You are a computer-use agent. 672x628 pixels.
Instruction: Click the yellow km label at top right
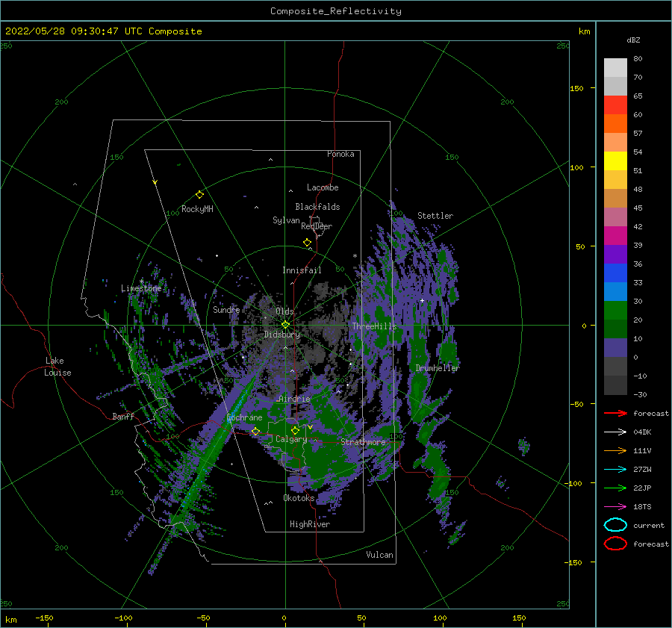tap(584, 31)
